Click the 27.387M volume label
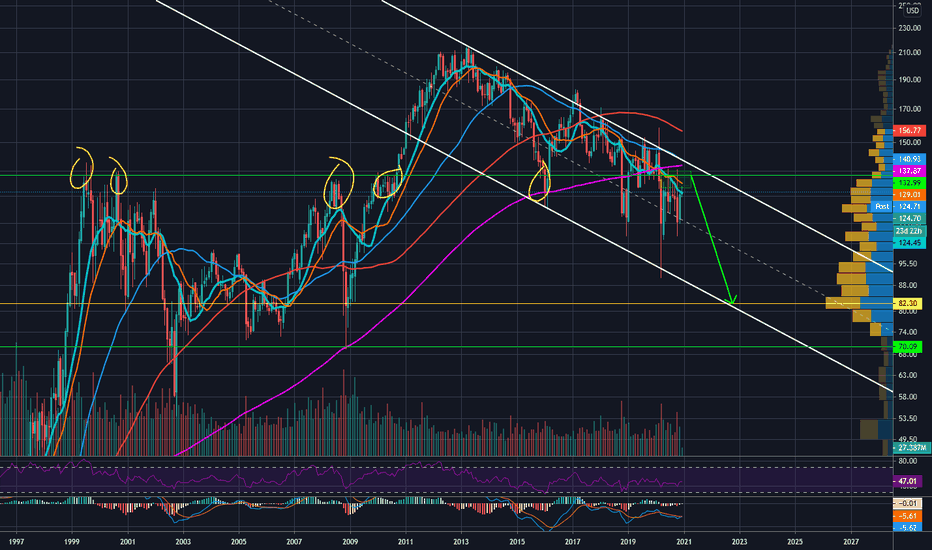 [910, 447]
